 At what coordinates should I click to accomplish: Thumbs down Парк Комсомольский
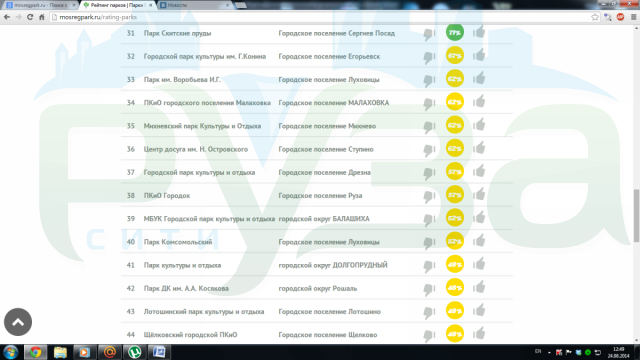tap(429, 244)
